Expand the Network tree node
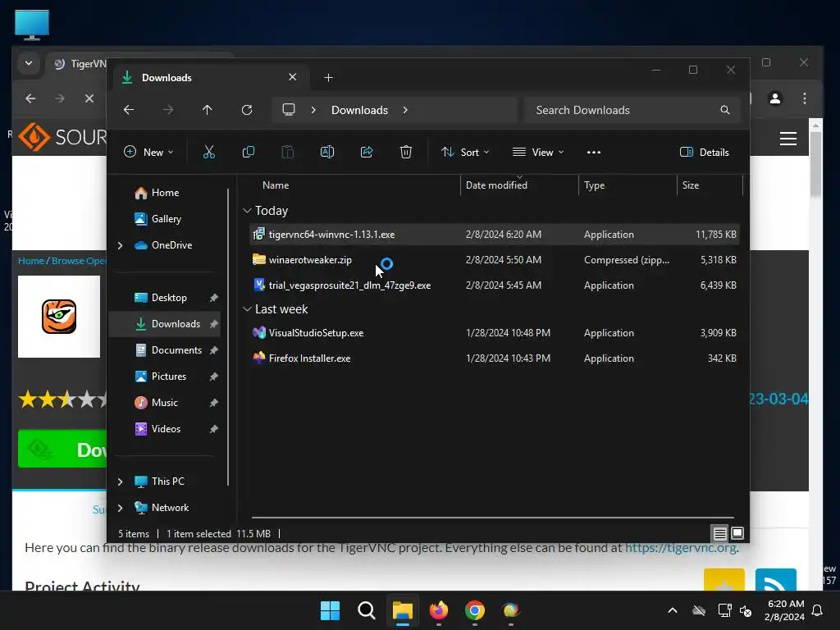The height and width of the screenshot is (630, 840). click(x=120, y=508)
